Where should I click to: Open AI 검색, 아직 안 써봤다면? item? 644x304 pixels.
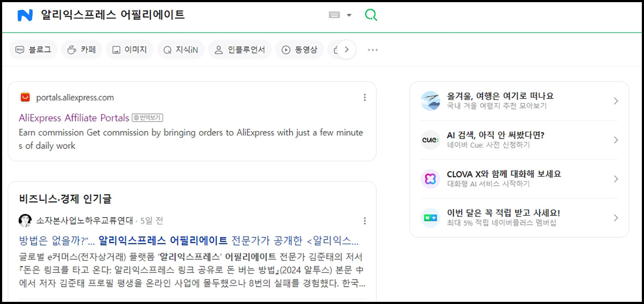[x=495, y=135]
